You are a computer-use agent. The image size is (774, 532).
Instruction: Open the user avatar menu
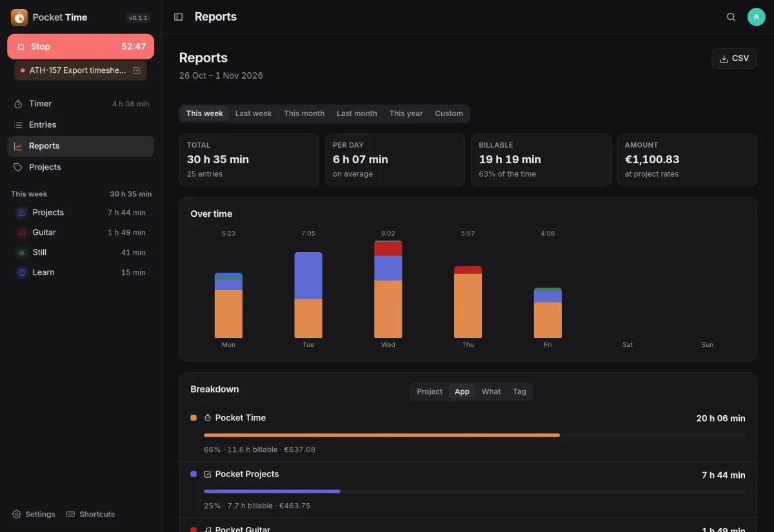[756, 17]
